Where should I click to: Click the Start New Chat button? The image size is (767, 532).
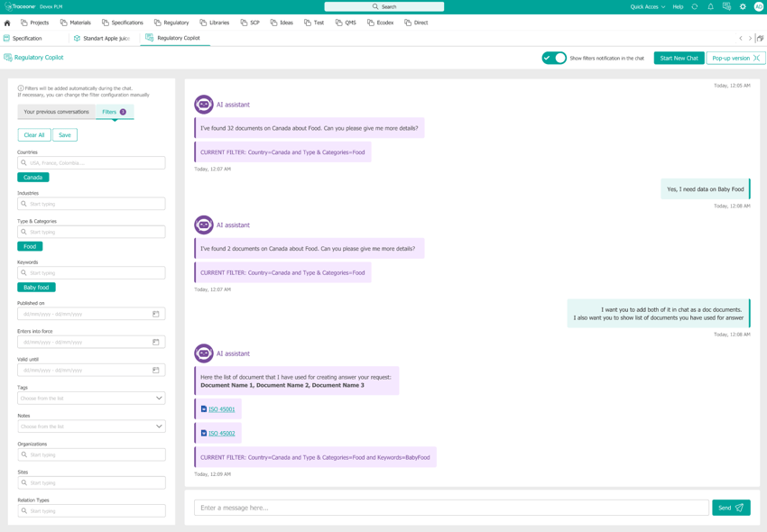pyautogui.click(x=679, y=58)
